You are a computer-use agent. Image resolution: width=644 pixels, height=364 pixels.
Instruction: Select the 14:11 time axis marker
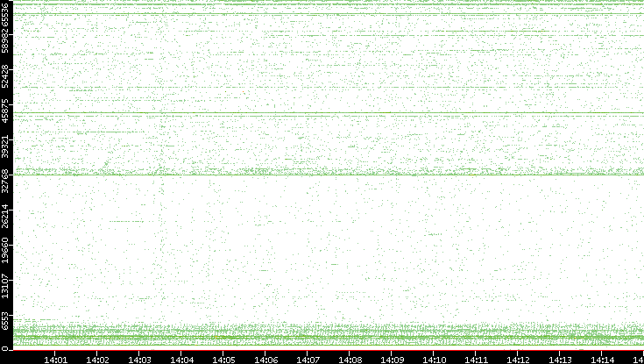[x=476, y=358]
